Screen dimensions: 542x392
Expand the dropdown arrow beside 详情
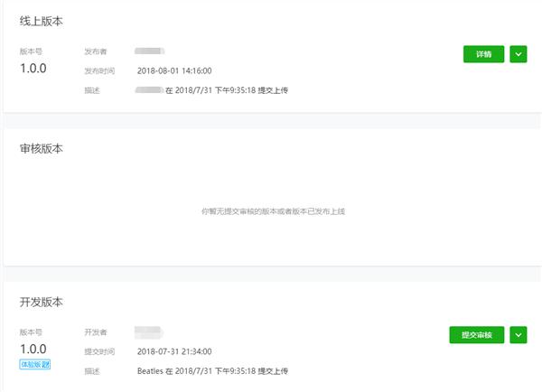(x=518, y=54)
